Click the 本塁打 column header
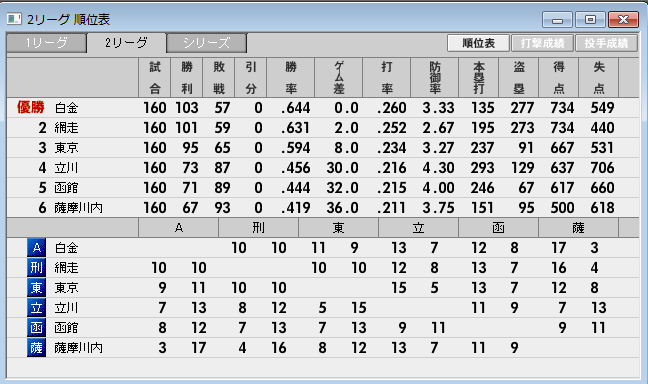 coord(479,78)
